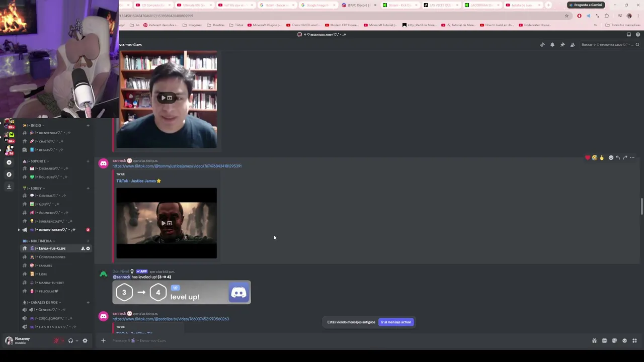Switch to the batalla de aura tab
Image resolution: width=644 pixels, height=362 pixels.
point(523,5)
